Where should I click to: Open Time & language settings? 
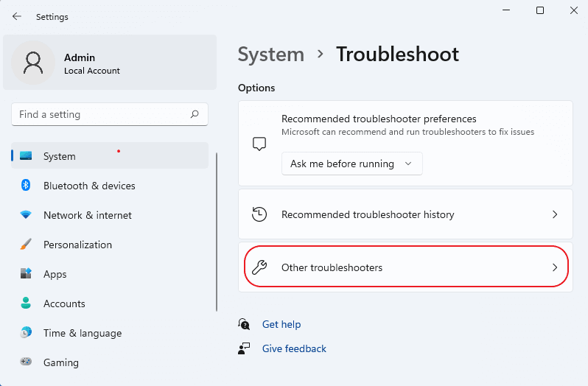pyautogui.click(x=110, y=333)
